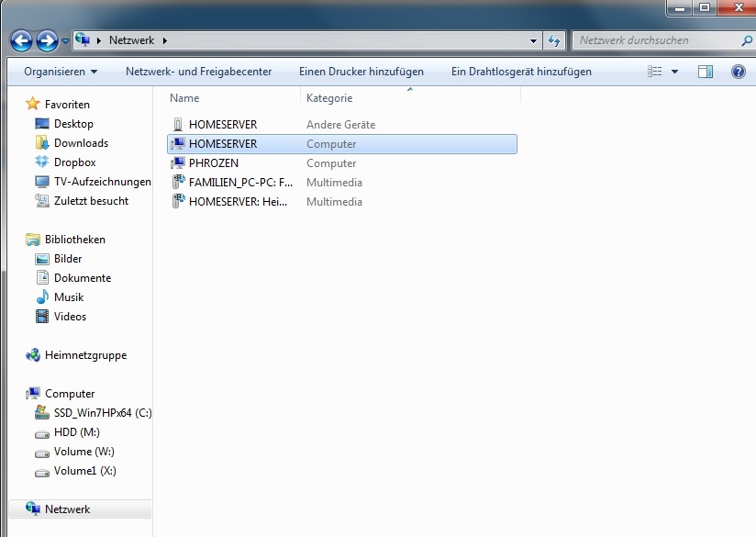The image size is (756, 537).
Task: Open the view options dropdown arrow
Action: coord(675,72)
